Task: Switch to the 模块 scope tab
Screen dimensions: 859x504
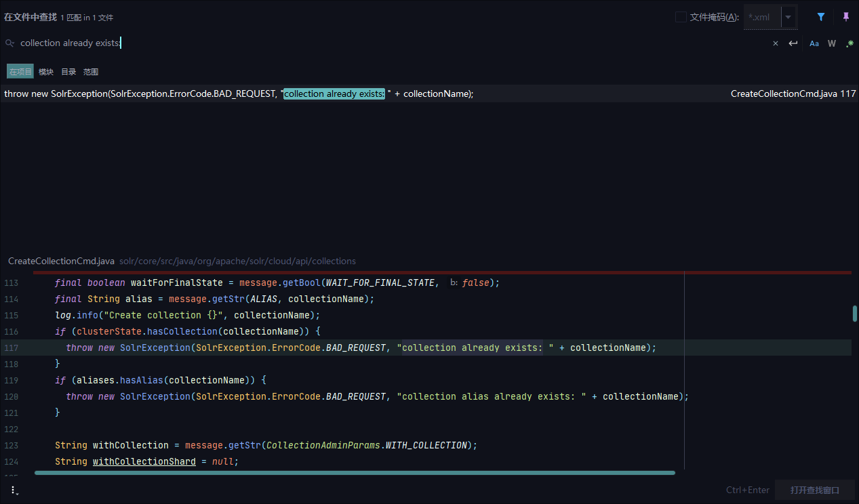Action: click(x=46, y=72)
